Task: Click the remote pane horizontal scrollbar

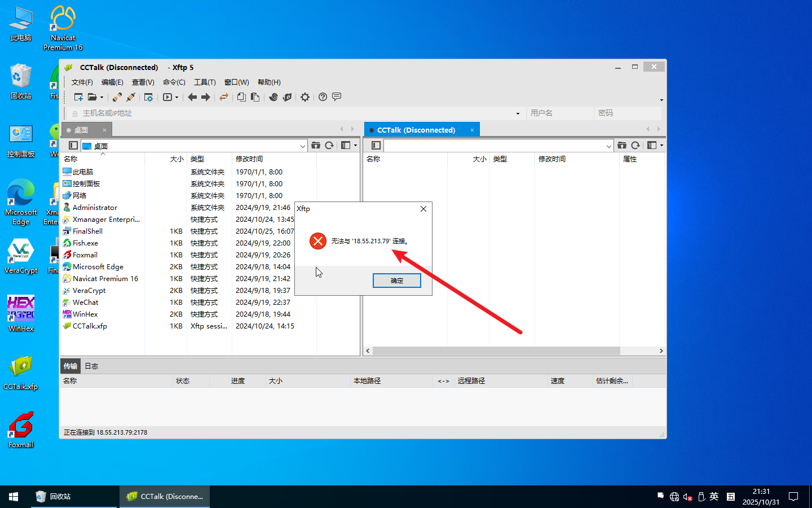Action: (496, 351)
